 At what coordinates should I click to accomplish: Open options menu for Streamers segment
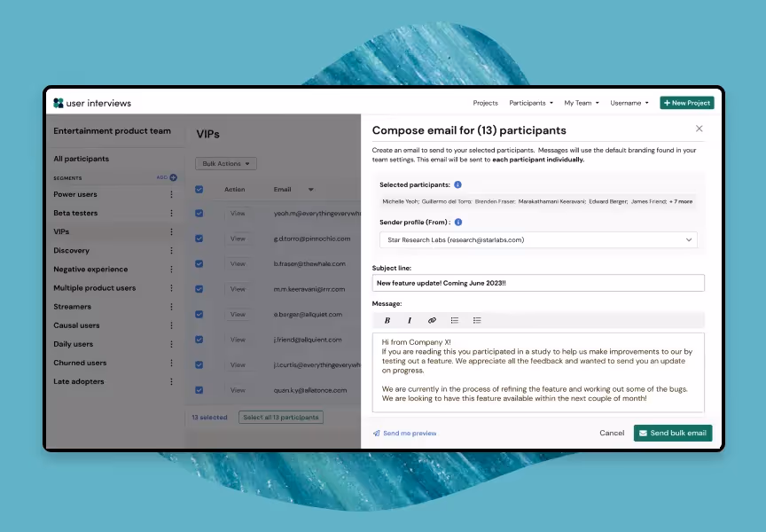click(x=171, y=307)
